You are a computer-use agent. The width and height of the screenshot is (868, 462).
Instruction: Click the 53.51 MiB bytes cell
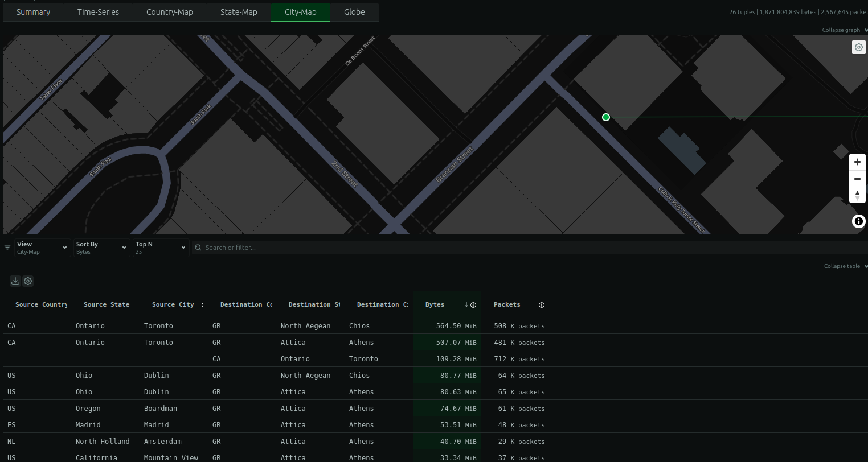pos(447,425)
